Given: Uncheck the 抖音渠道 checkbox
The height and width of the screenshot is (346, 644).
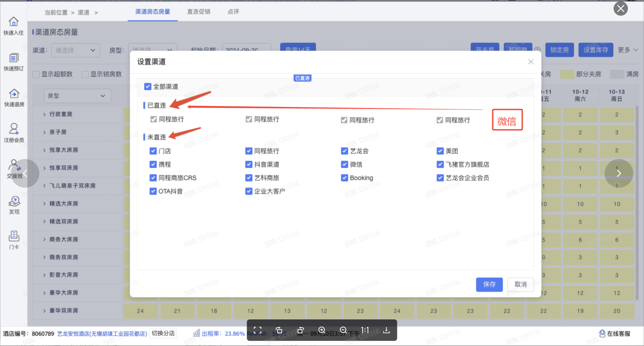Looking at the screenshot, I should click(x=248, y=164).
